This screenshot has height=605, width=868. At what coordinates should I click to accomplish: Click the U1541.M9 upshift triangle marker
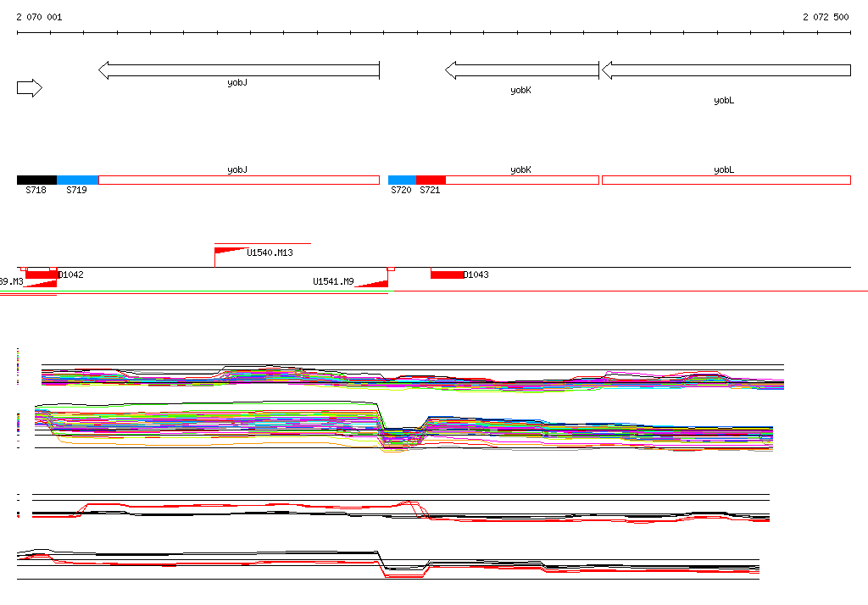[x=371, y=284]
